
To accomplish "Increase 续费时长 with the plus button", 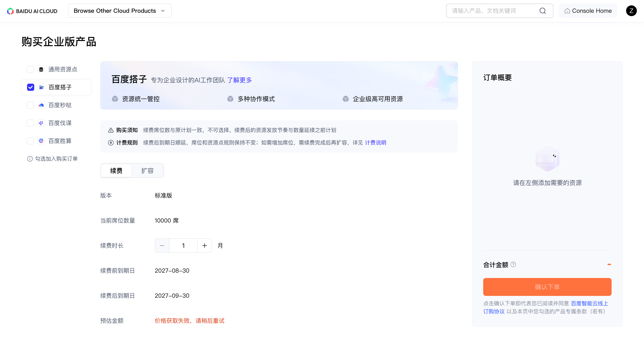I will pyautogui.click(x=205, y=246).
